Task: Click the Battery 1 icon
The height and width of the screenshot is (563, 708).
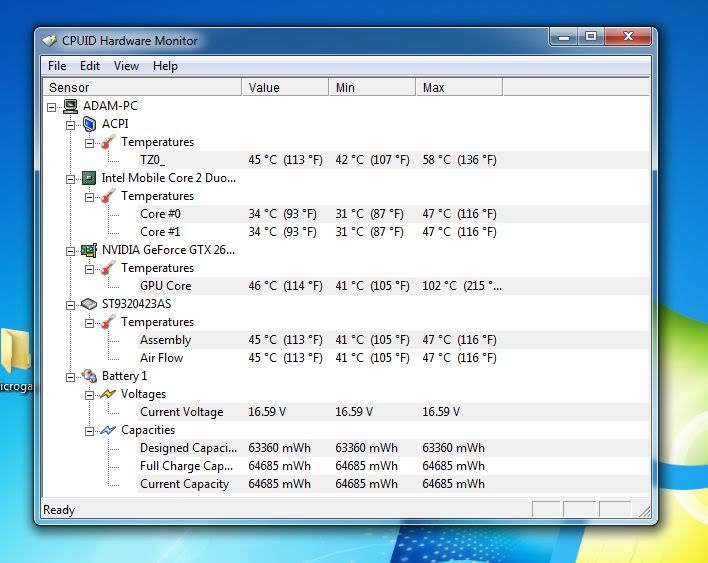Action: 89,376
